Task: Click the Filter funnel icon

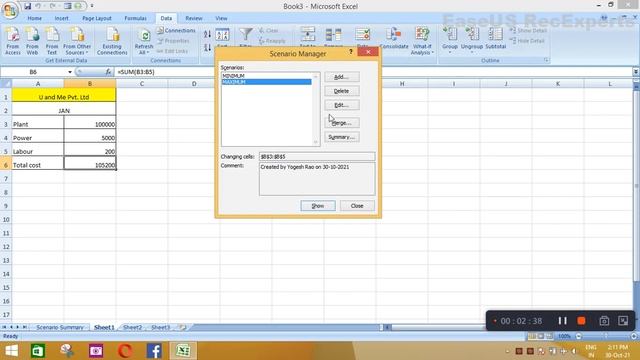Action: point(246,35)
